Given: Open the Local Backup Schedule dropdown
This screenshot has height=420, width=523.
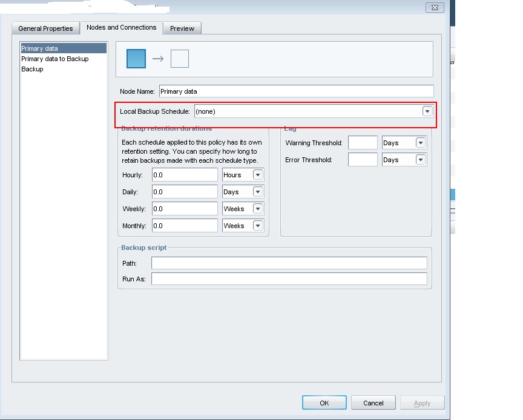Looking at the screenshot, I should pos(427,111).
